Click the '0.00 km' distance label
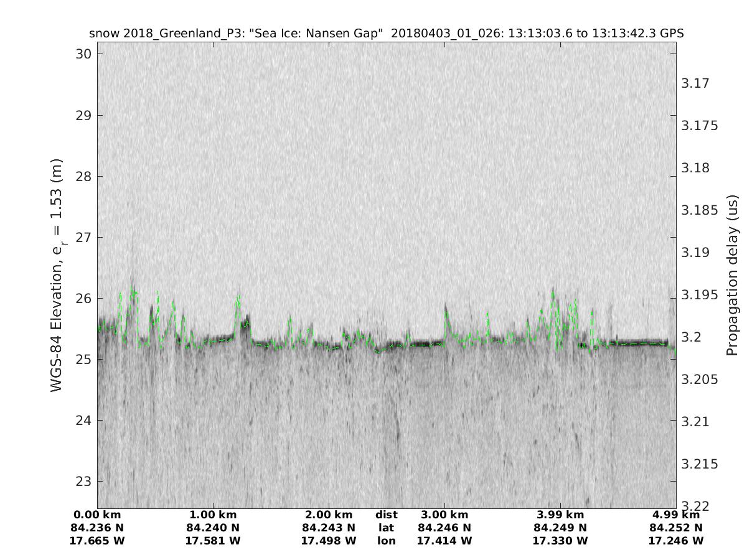Screen dimensions: 747x560 [97, 515]
